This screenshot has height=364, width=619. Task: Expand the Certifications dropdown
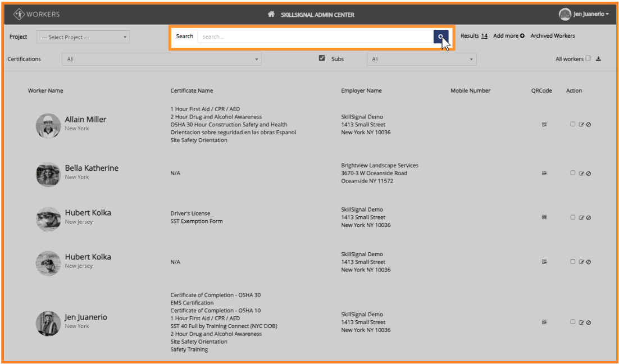tap(162, 59)
